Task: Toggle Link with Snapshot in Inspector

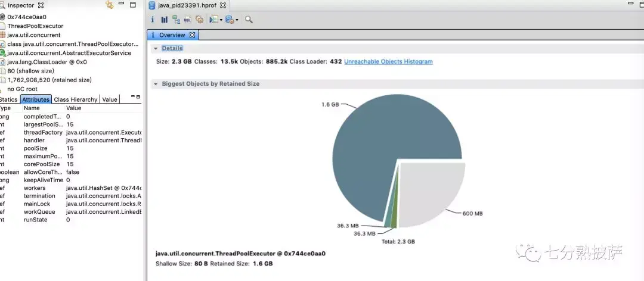Action: coord(109,5)
